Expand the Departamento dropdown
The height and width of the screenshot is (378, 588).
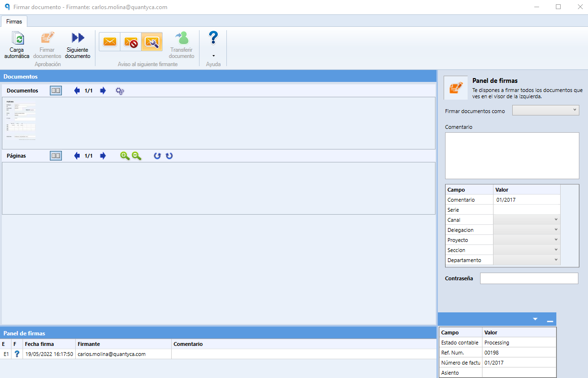[527, 260]
